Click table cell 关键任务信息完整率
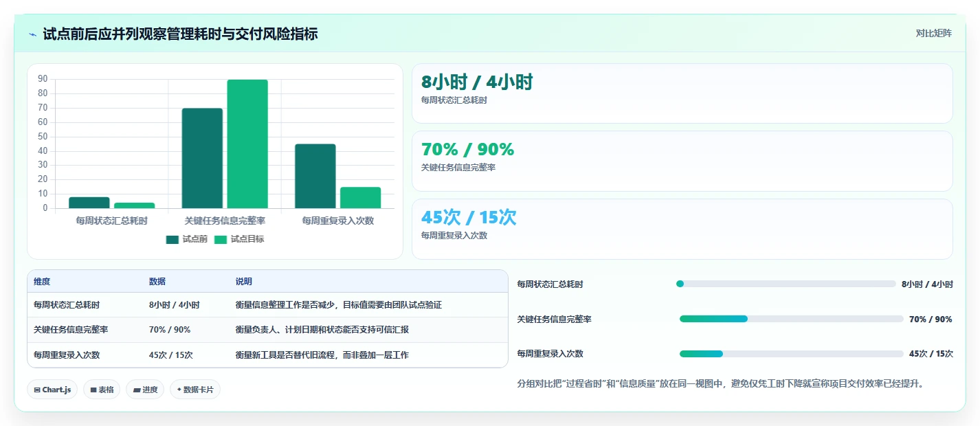Screen dimensions: 980x426 point(71,330)
